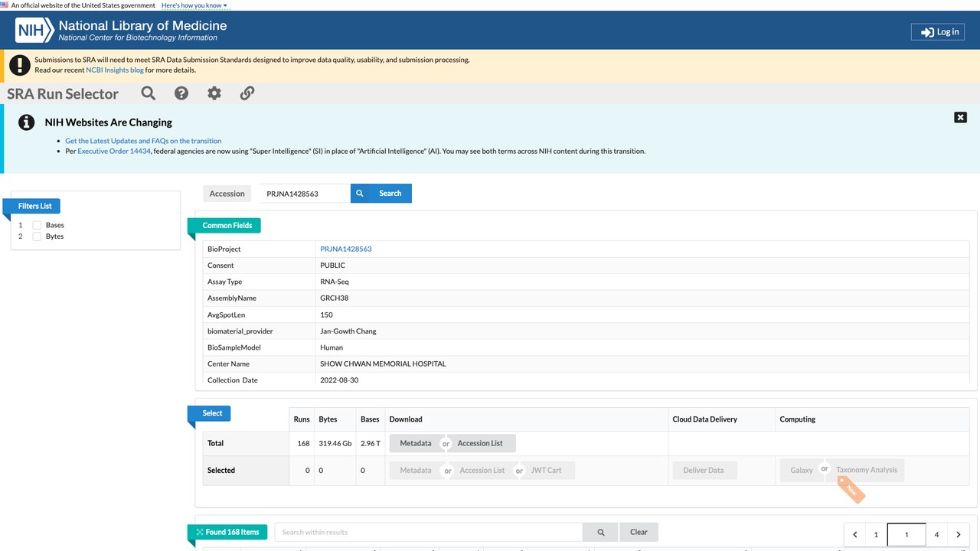Viewport: 980px width, 551px height.
Task: Expand "Here's how you know" dropdown
Action: tap(194, 5)
